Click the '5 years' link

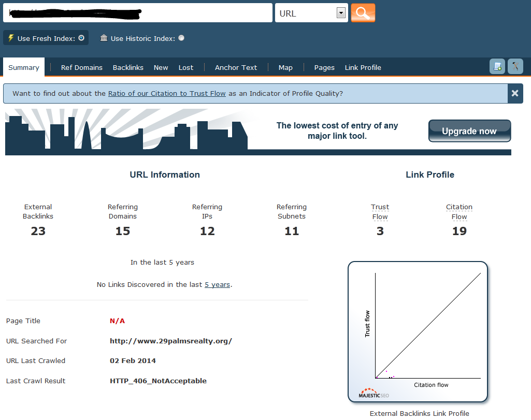point(217,285)
